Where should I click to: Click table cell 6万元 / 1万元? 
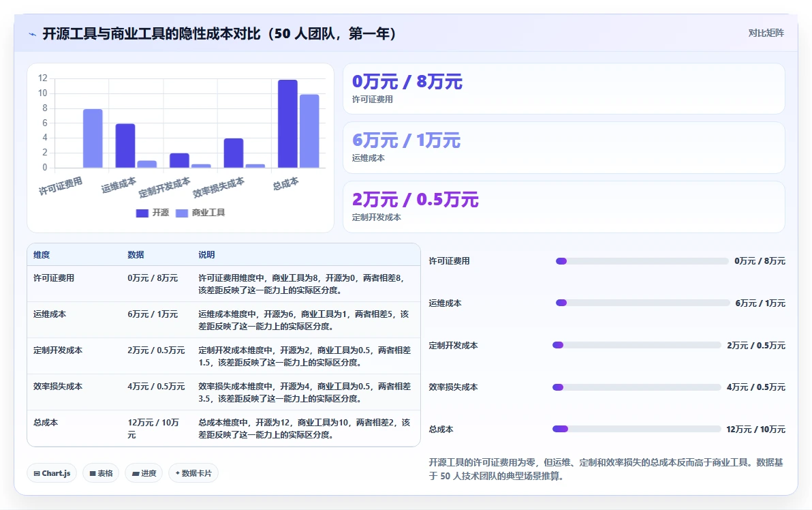(x=153, y=314)
